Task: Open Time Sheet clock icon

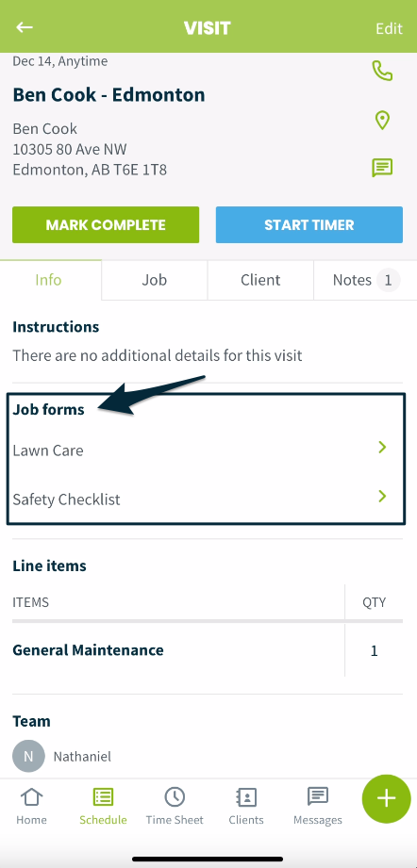Action: pyautogui.click(x=175, y=797)
